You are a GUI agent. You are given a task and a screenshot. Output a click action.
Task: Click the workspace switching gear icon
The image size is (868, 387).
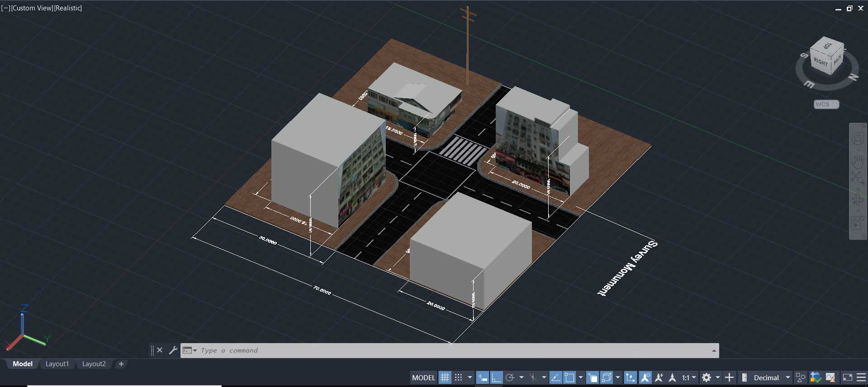[707, 377]
